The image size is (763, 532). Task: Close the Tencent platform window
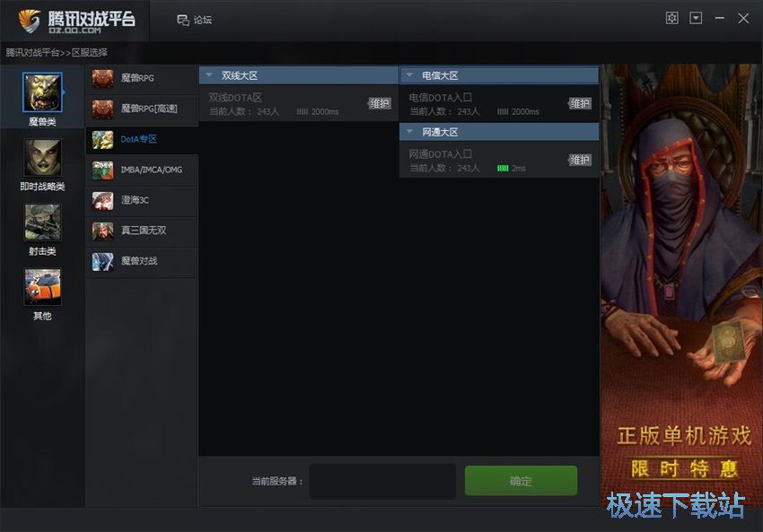743,19
